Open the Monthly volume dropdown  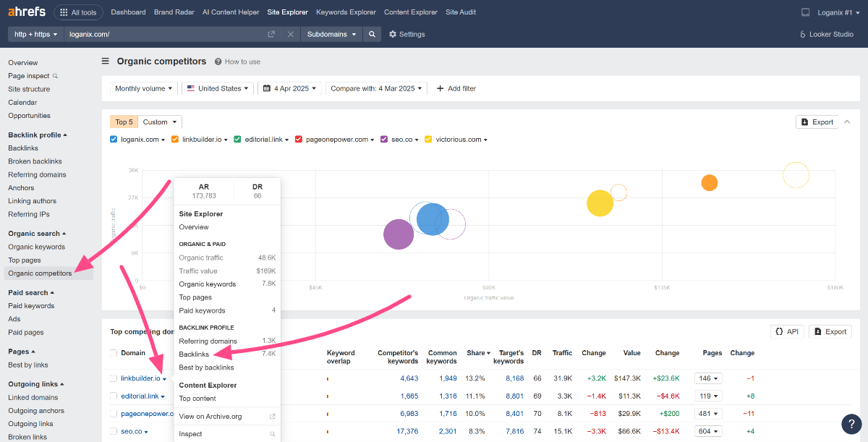point(144,88)
